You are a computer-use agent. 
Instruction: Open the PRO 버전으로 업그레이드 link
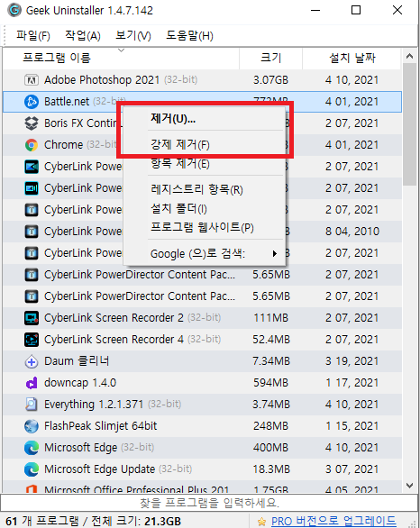point(333,522)
